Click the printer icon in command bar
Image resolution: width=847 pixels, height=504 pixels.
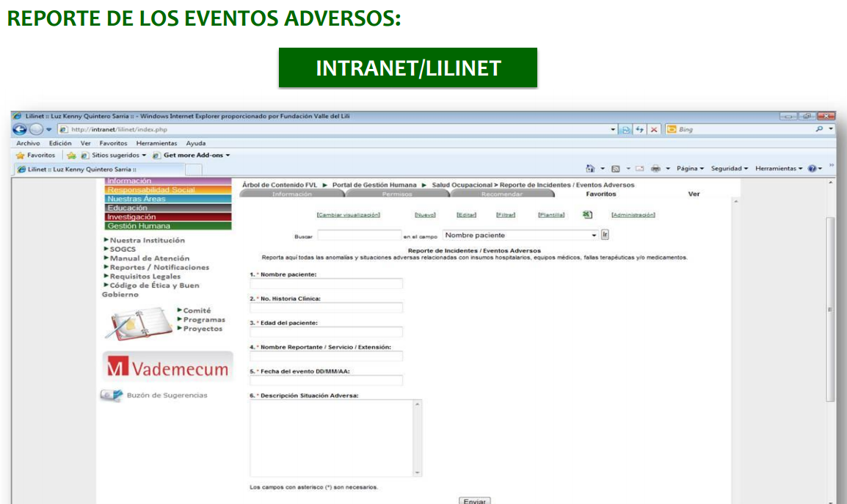(x=655, y=169)
